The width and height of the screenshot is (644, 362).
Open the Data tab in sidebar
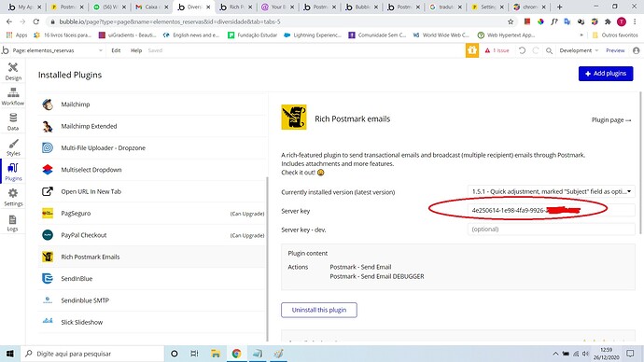13,122
